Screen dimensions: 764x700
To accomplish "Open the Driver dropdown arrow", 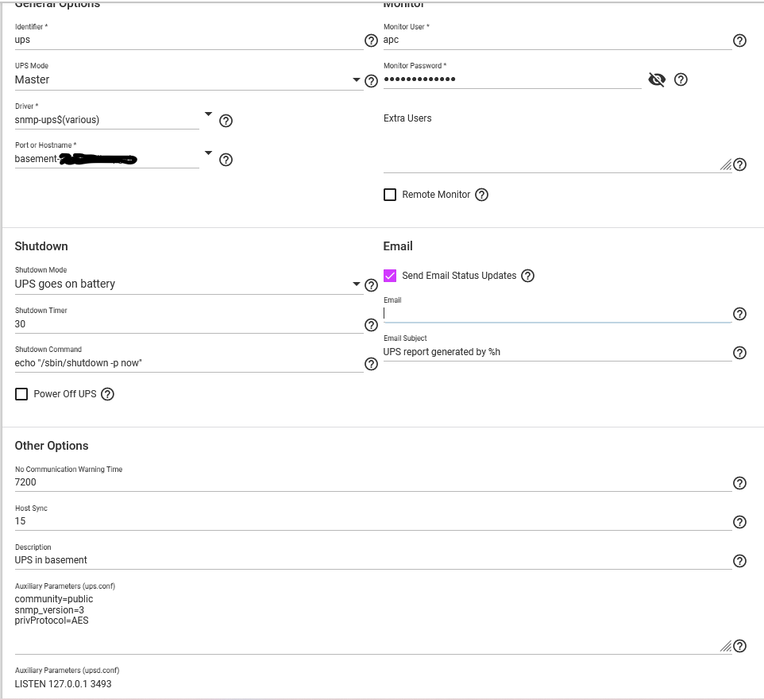I will point(209,114).
